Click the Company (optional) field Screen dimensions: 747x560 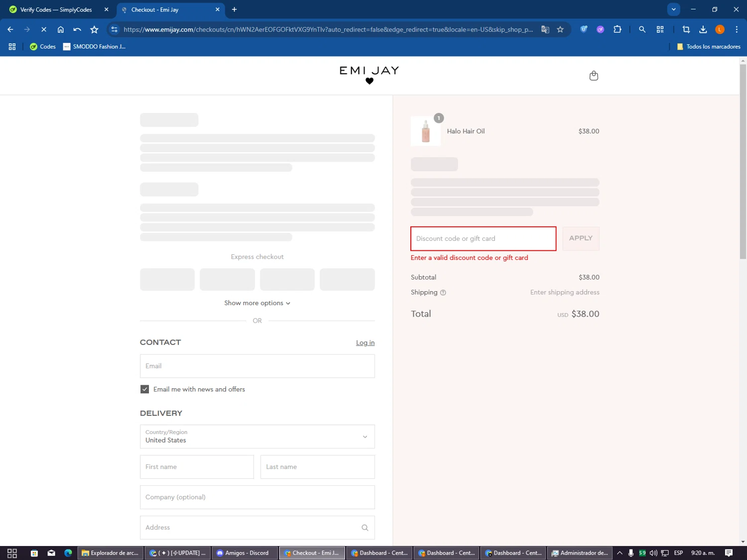257,497
